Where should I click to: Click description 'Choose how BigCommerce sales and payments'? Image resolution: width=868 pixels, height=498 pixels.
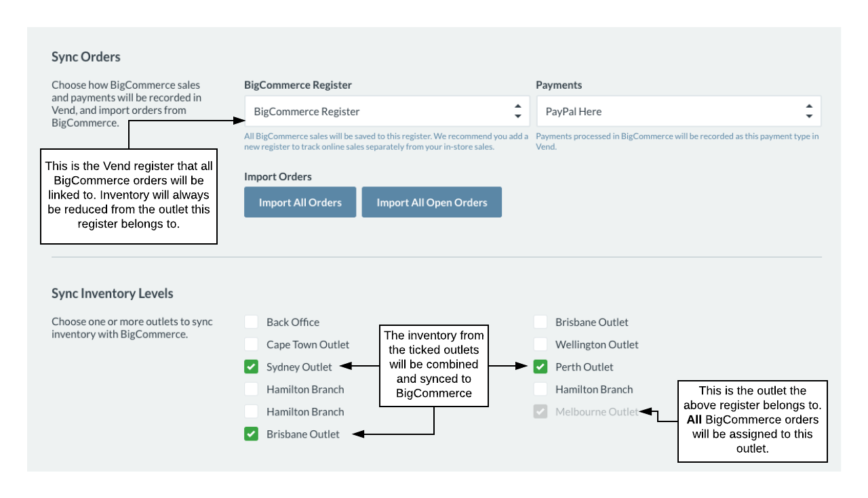126,104
